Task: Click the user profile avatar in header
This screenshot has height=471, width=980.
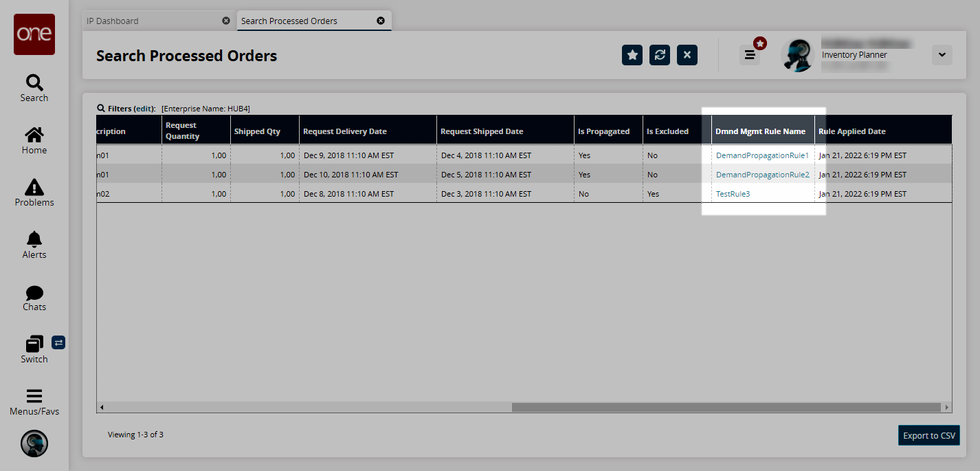Action: [x=799, y=55]
